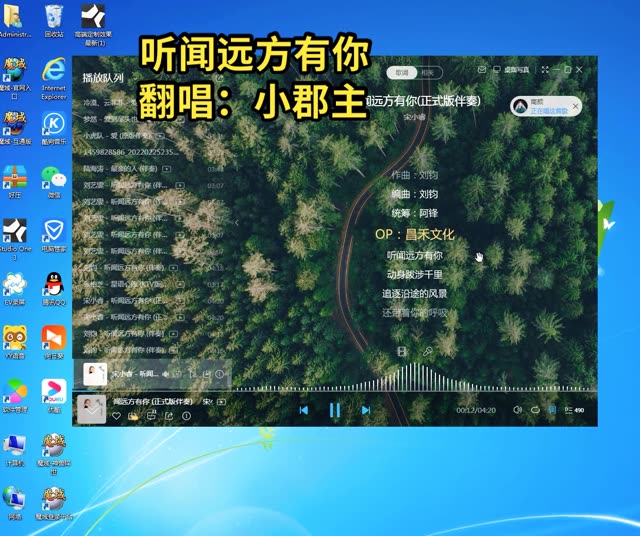640x536 pixels.
Task: Play MV icon on 最爱的人 (伴奏) row
Action: [166, 169]
